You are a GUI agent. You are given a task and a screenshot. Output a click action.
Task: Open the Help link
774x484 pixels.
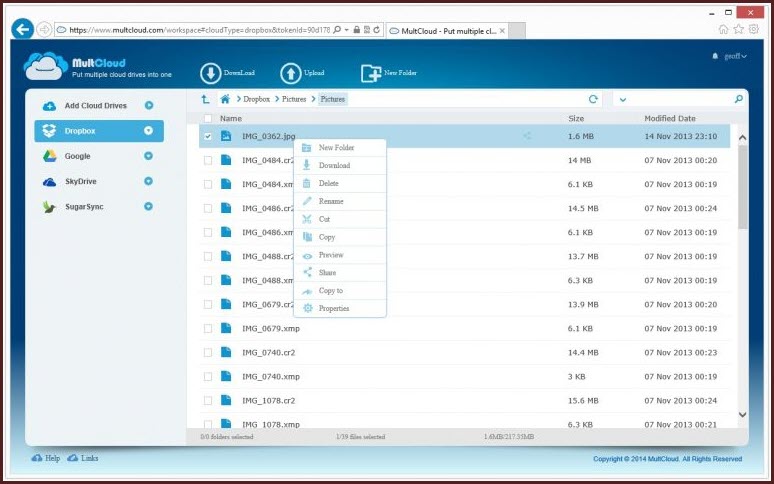pyautogui.click(x=46, y=458)
